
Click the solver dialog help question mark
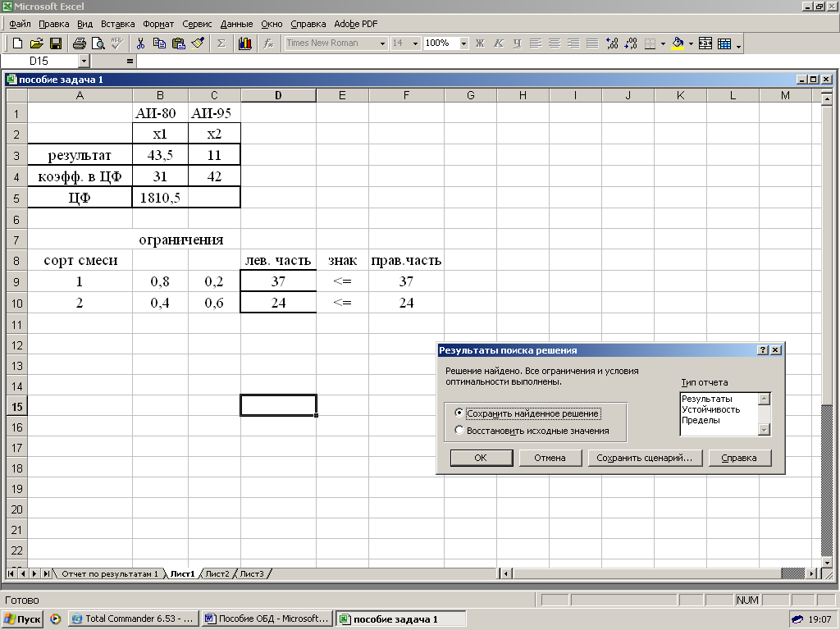coord(763,349)
